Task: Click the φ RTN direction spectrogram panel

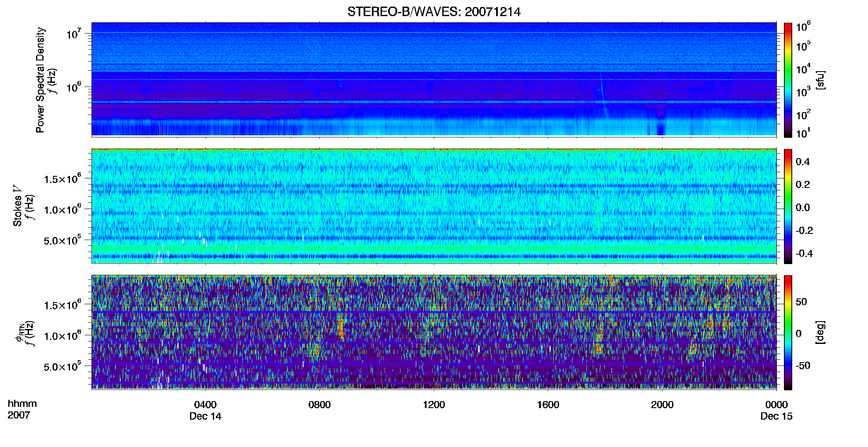Action: (434, 332)
